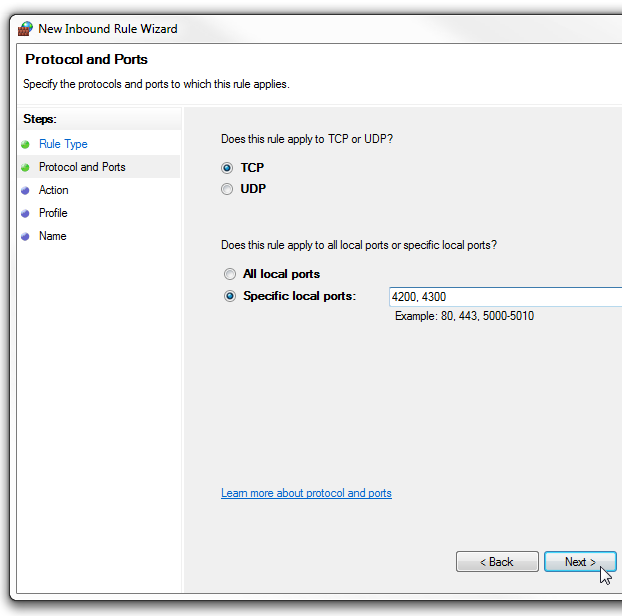Click the Action step label
Image resolution: width=622 pixels, height=616 pixels.
point(54,190)
